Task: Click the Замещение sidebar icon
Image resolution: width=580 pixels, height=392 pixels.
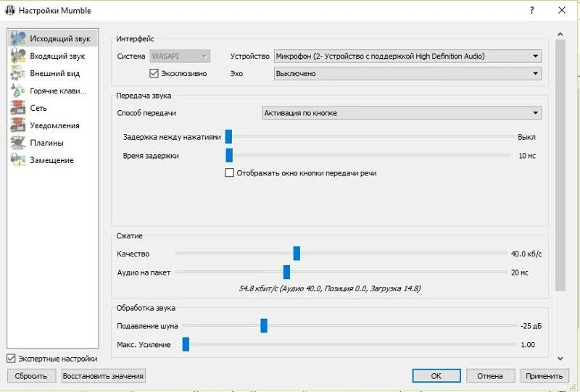Action: tap(17, 159)
